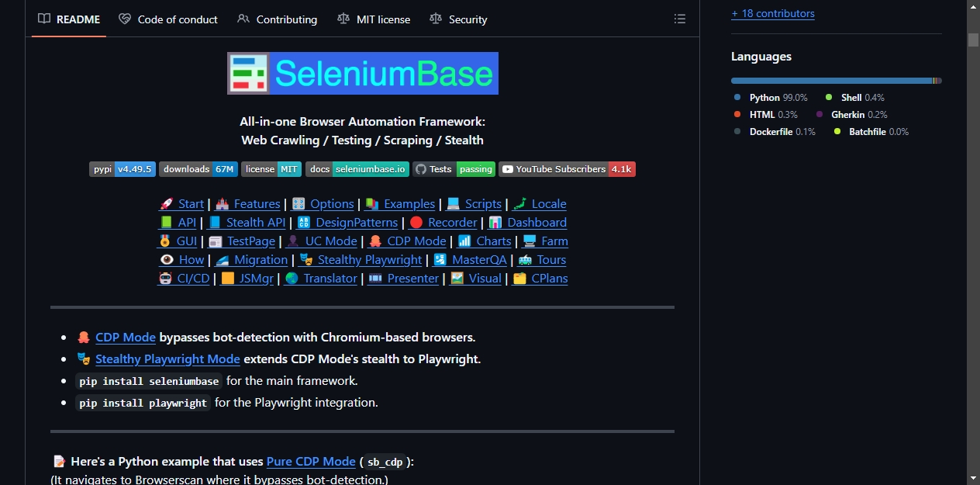Click the downloads 67M badge
Screen dimensions: 980x485
point(198,169)
